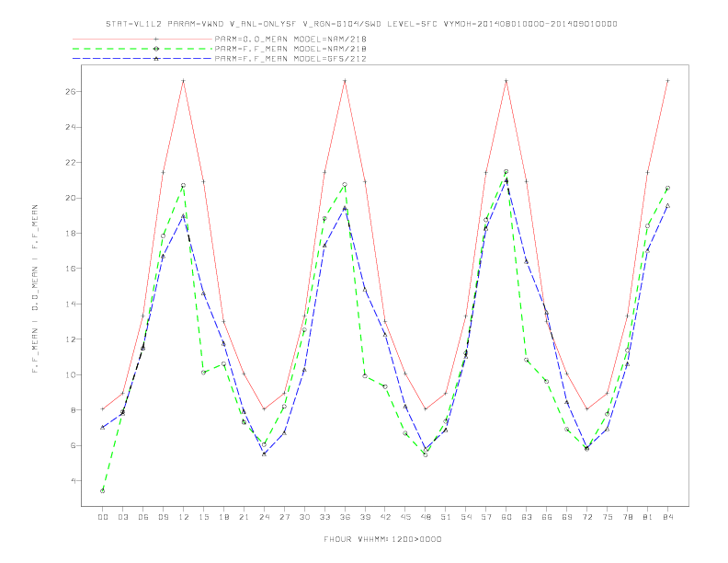Click x-axis tick label 33

tap(324, 517)
